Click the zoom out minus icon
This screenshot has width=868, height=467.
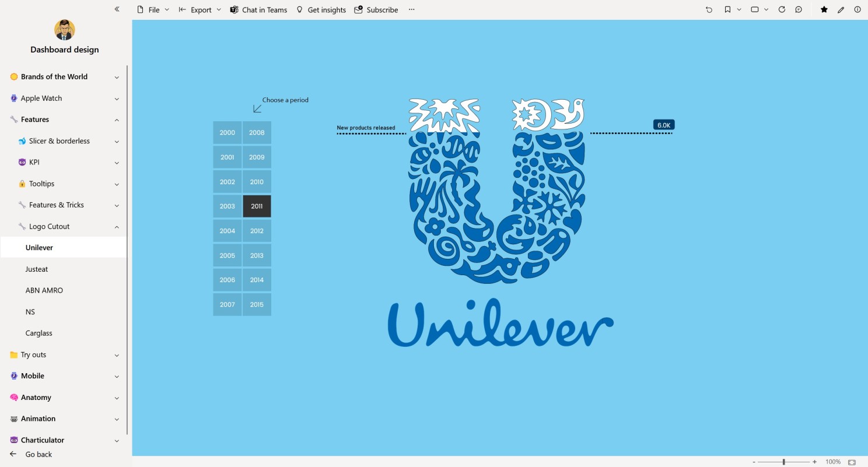tap(754, 462)
